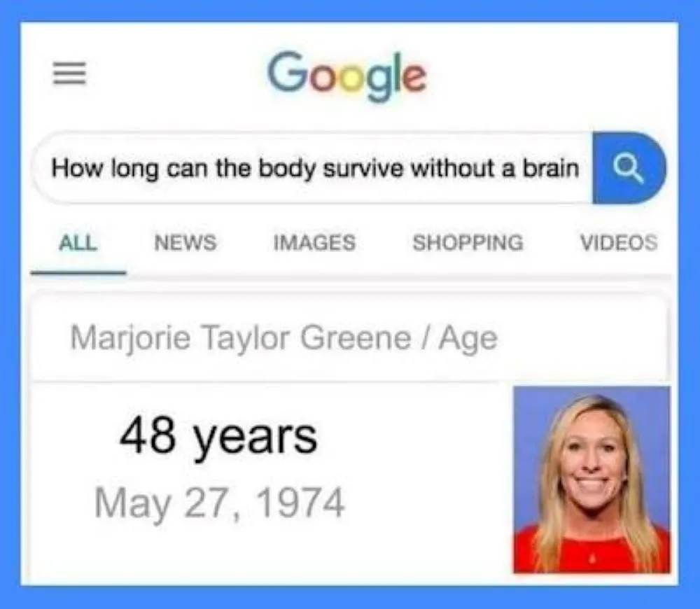Viewport: 700px width, 609px height.
Task: Open the SHOPPING tab
Action: (x=468, y=242)
